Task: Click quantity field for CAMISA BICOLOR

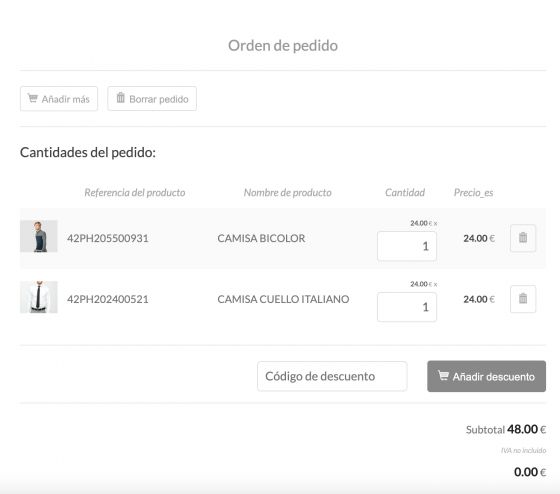Action: click(x=407, y=246)
